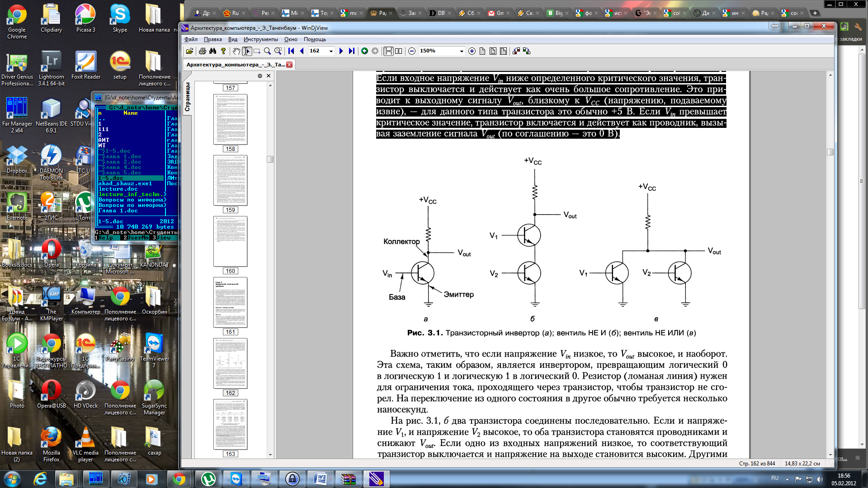Open page 161 thumbnail
Viewport: 868px width, 488px height.
pos(231,303)
